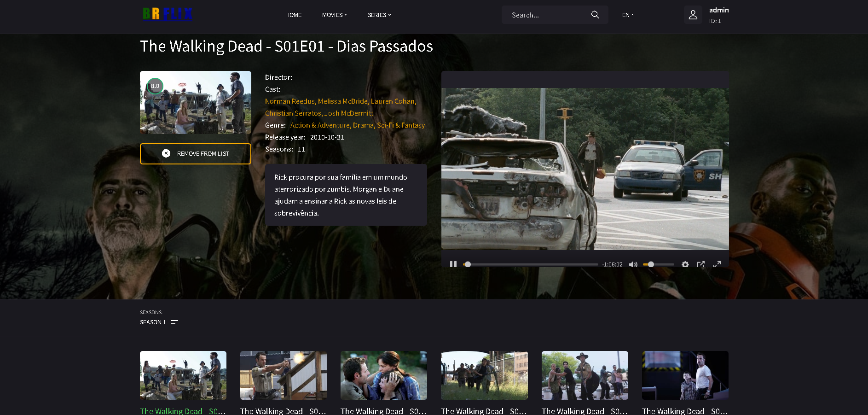Expand the MOVIES dropdown menu
868x415 pixels.
pyautogui.click(x=335, y=15)
